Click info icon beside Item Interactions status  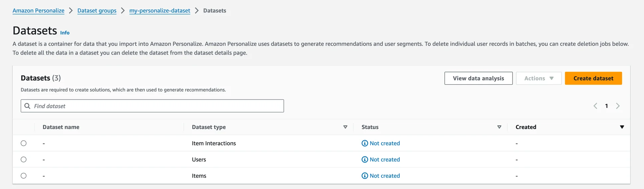point(365,143)
